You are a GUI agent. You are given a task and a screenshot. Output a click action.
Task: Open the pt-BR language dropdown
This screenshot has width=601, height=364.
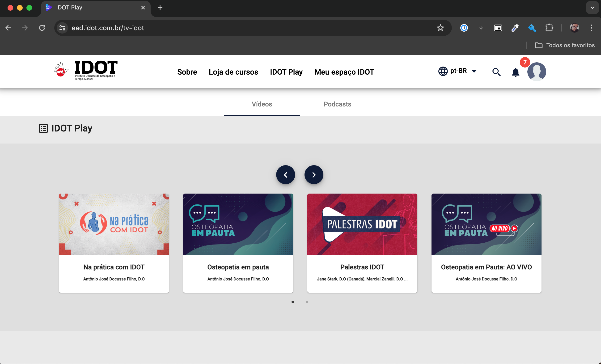(x=457, y=71)
